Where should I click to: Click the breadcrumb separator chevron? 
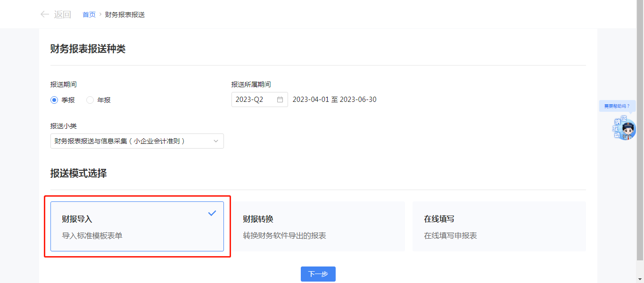tap(100, 14)
